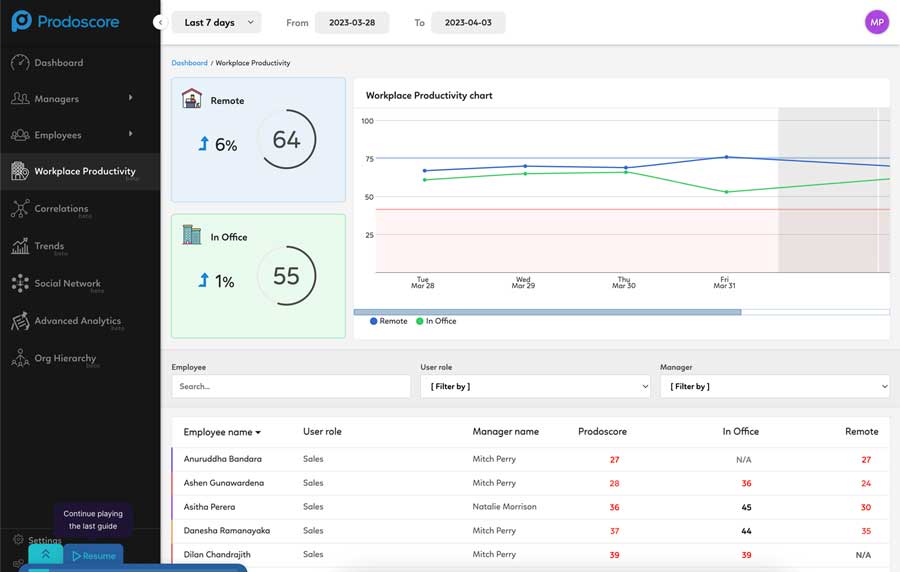
Task: Click the Correlations node icon
Action: pyautogui.click(x=20, y=208)
